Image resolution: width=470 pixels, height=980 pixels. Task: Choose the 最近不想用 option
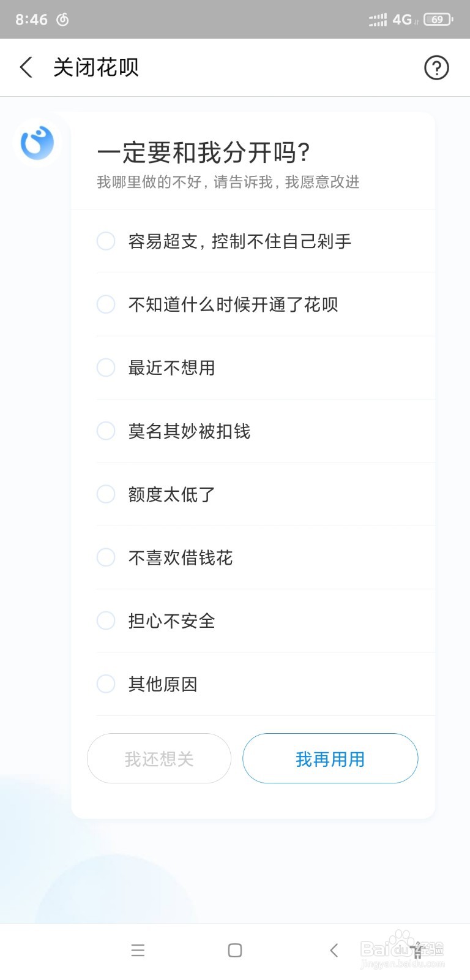pyautogui.click(x=106, y=367)
